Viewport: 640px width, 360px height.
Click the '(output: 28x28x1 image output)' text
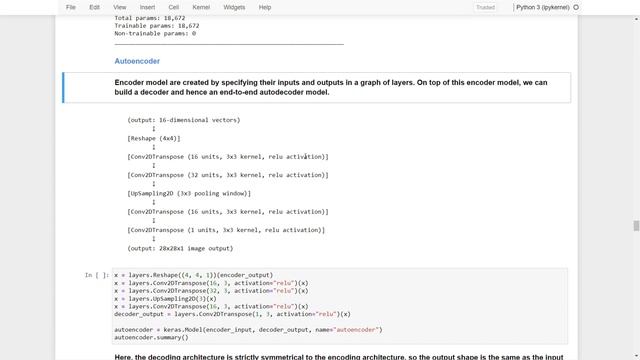click(x=180, y=249)
